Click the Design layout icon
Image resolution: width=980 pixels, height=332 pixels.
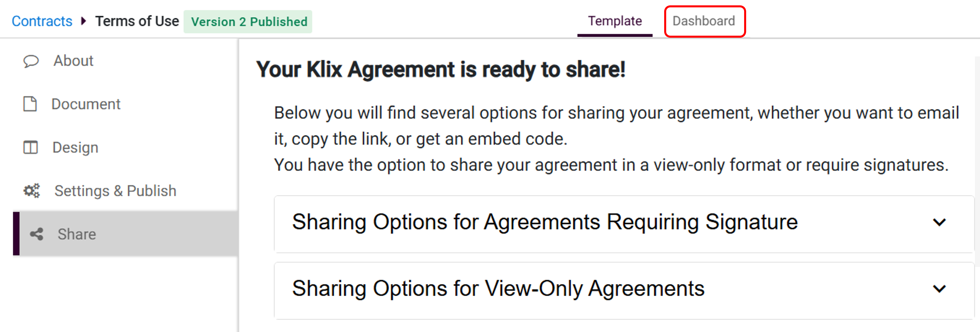point(31,147)
